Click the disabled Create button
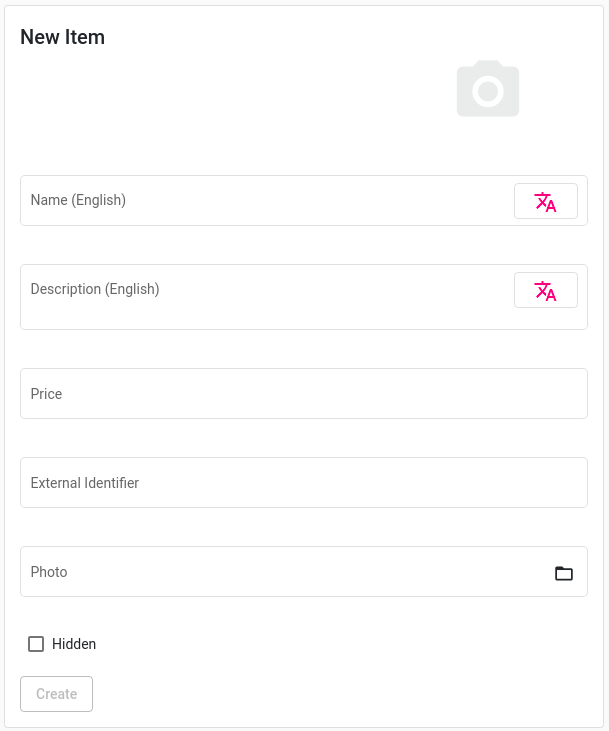 pos(56,694)
